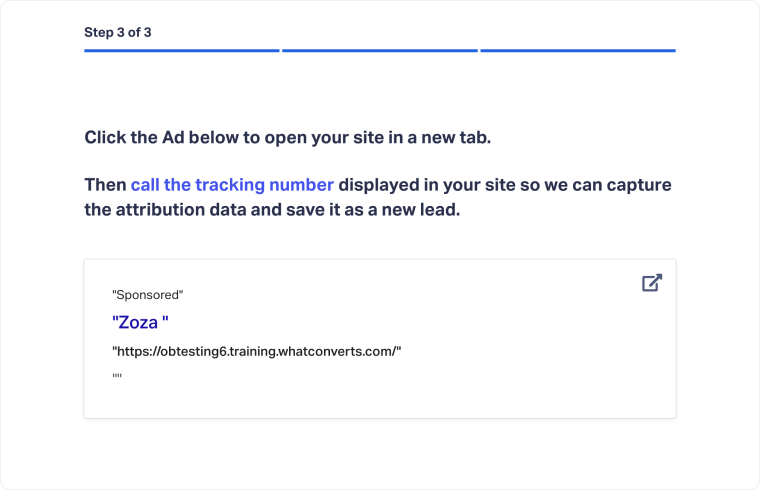Viewport: 760px width, 490px height.
Task: Click the empty quotes description under the ad URL
Action: (x=116, y=377)
